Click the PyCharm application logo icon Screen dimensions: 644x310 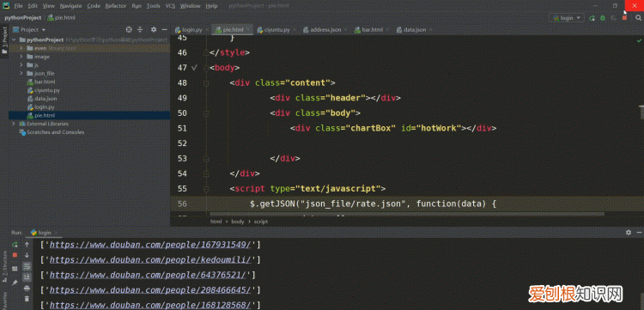pyautogui.click(x=6, y=6)
